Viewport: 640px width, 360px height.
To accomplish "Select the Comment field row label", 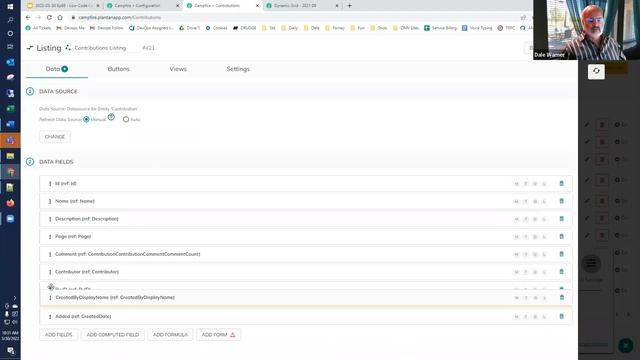I will (127, 254).
